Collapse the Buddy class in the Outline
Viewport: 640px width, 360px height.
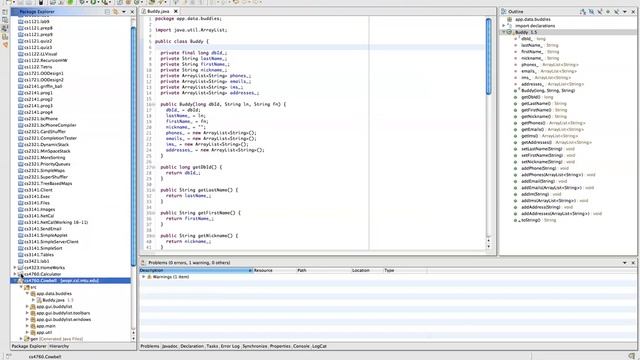(504, 32)
